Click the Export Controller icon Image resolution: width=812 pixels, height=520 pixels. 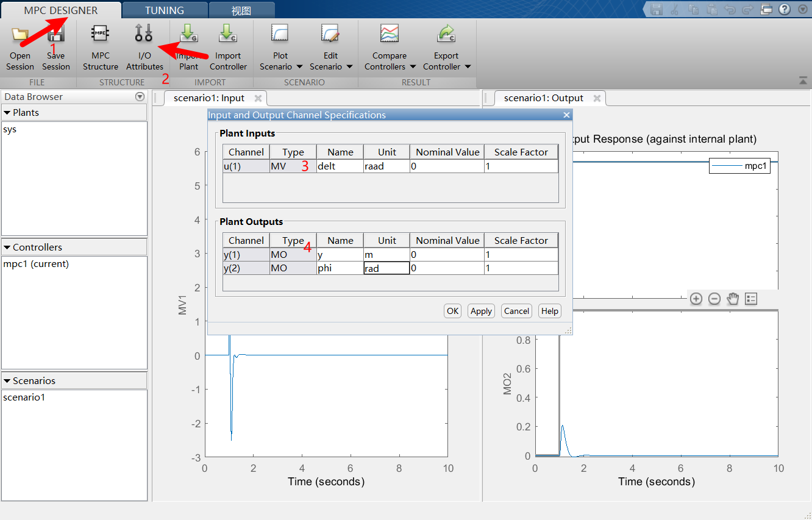[447, 34]
